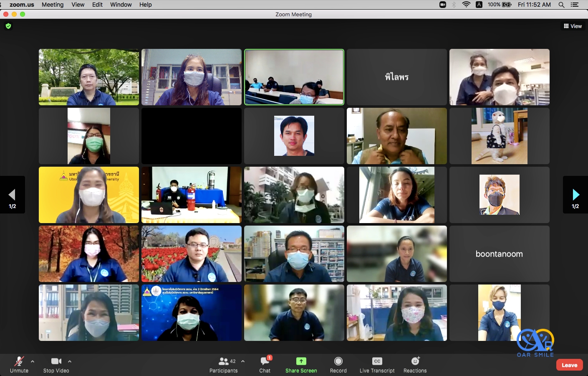The width and height of the screenshot is (588, 376).
Task: Go to next page of video gallery
Action: coord(575,195)
